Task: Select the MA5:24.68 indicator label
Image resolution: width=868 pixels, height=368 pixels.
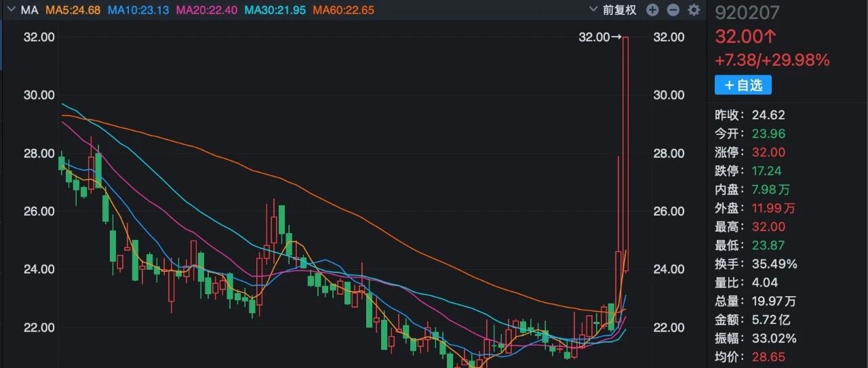Action: tap(73, 10)
